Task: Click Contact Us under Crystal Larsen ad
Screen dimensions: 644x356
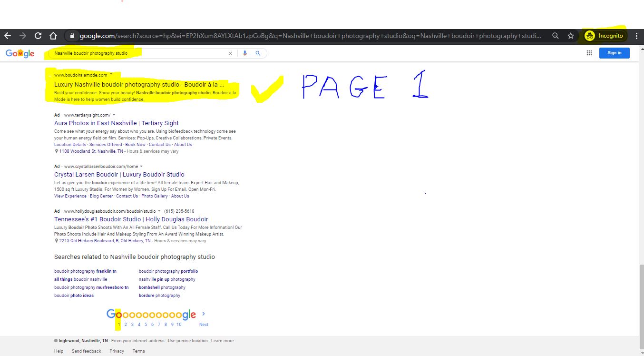Action: tap(127, 196)
